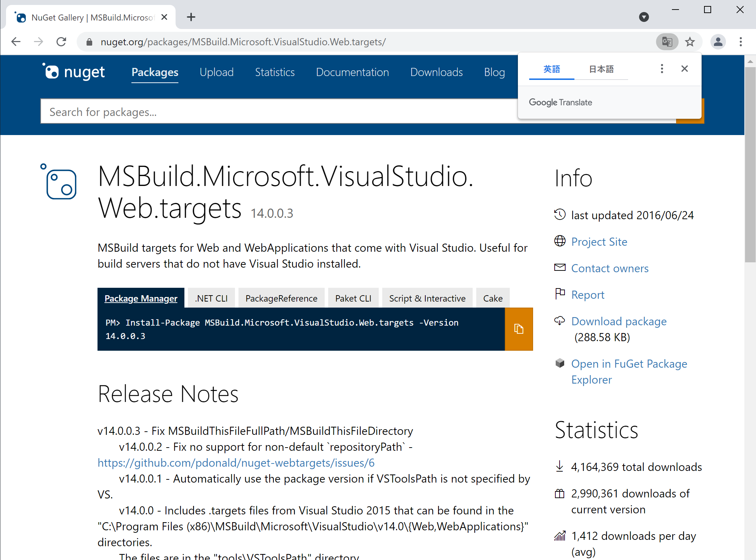Open the Report link
756x560 pixels.
pyautogui.click(x=588, y=295)
